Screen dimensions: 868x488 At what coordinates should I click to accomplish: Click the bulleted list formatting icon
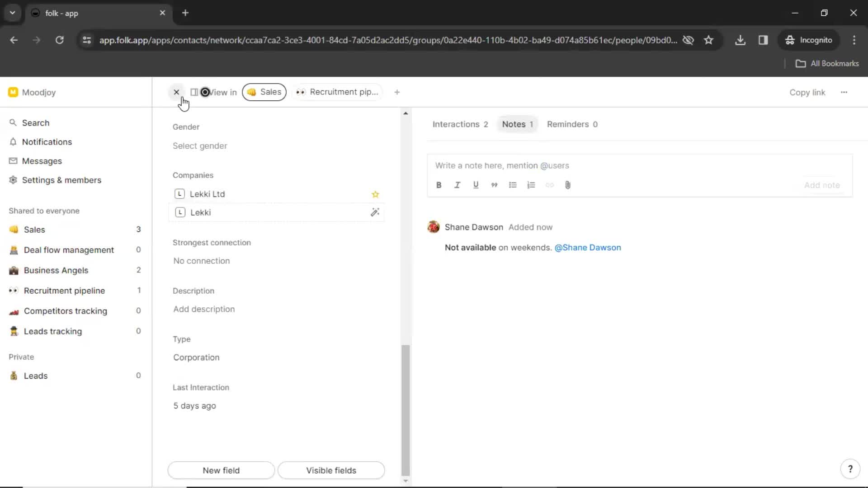513,185
